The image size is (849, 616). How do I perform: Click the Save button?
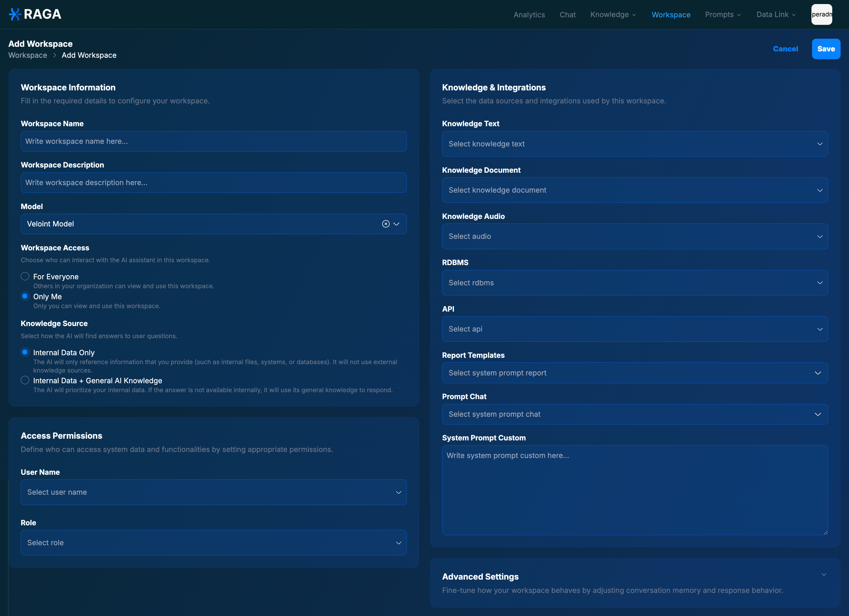[x=826, y=49]
